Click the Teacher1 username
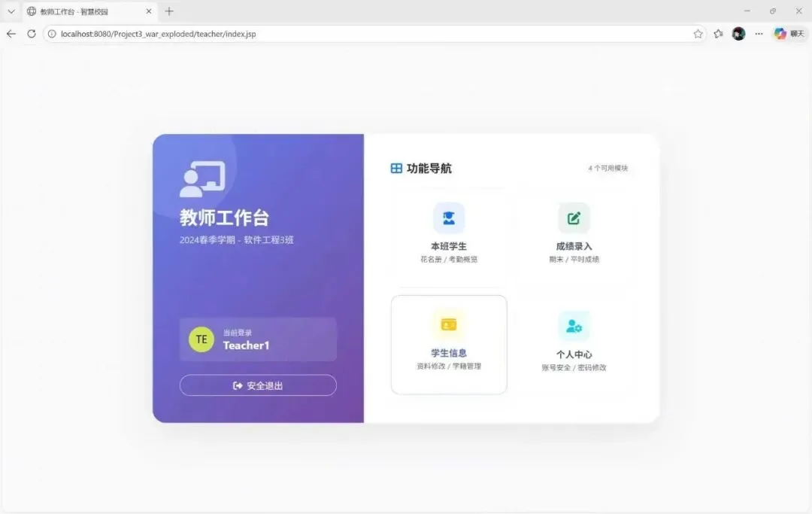This screenshot has height=514, width=812. 246,345
